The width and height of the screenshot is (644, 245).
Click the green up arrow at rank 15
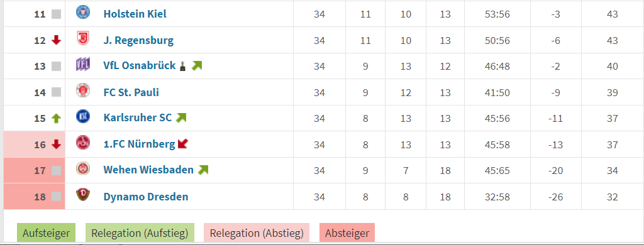[56, 119]
